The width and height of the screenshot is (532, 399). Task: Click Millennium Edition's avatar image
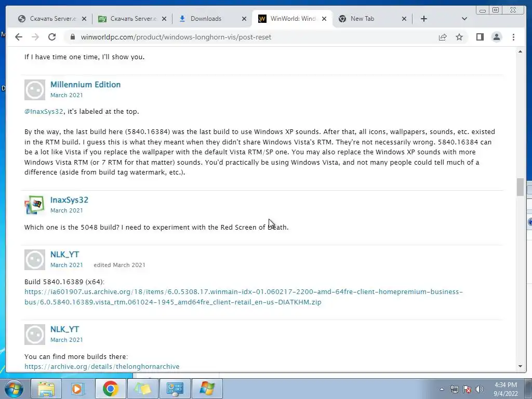tap(35, 90)
